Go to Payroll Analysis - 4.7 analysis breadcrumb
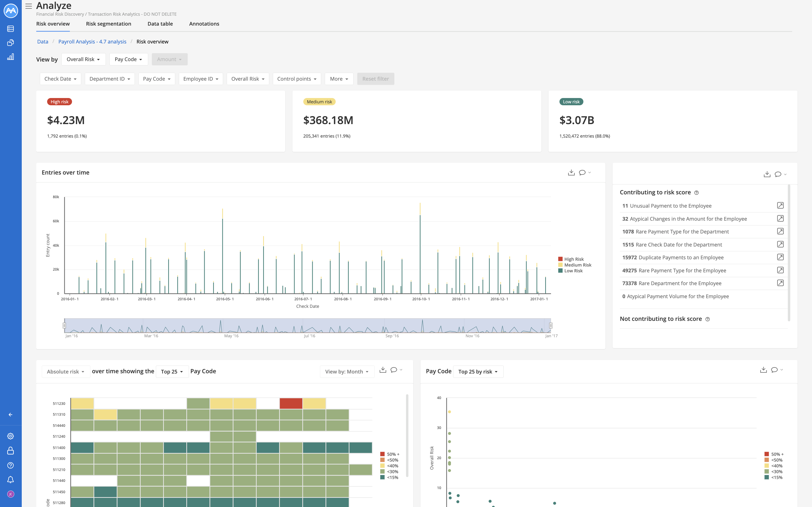The width and height of the screenshot is (812, 507). click(92, 41)
